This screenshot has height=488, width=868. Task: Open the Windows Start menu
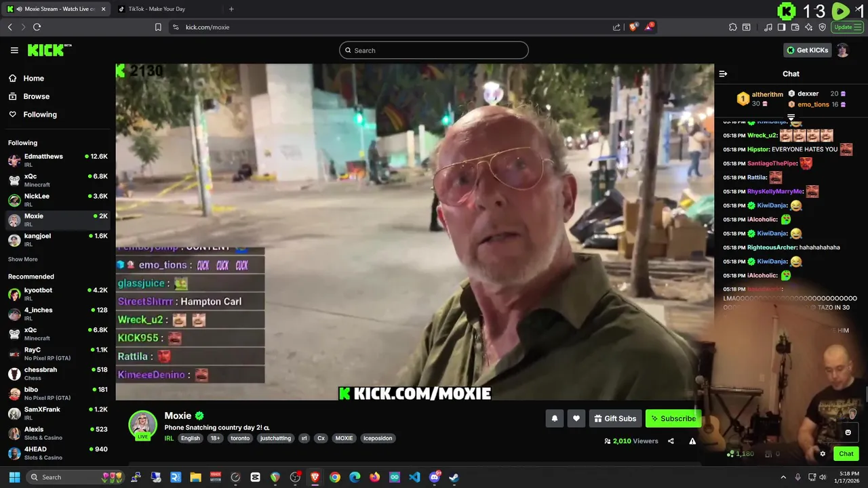click(14, 477)
